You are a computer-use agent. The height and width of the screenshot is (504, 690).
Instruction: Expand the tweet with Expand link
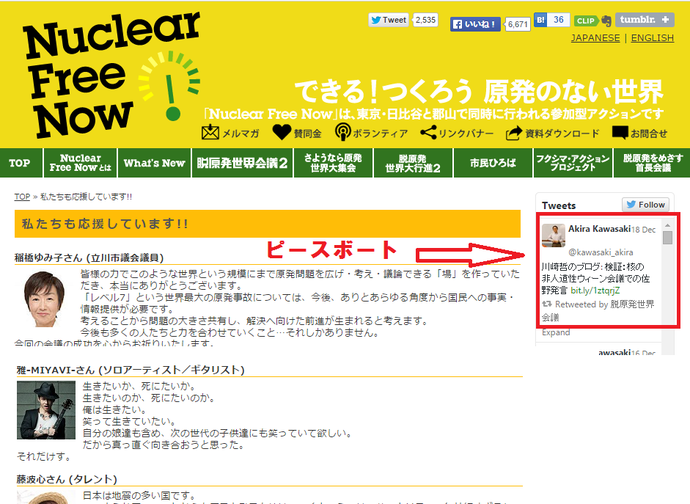[556, 332]
